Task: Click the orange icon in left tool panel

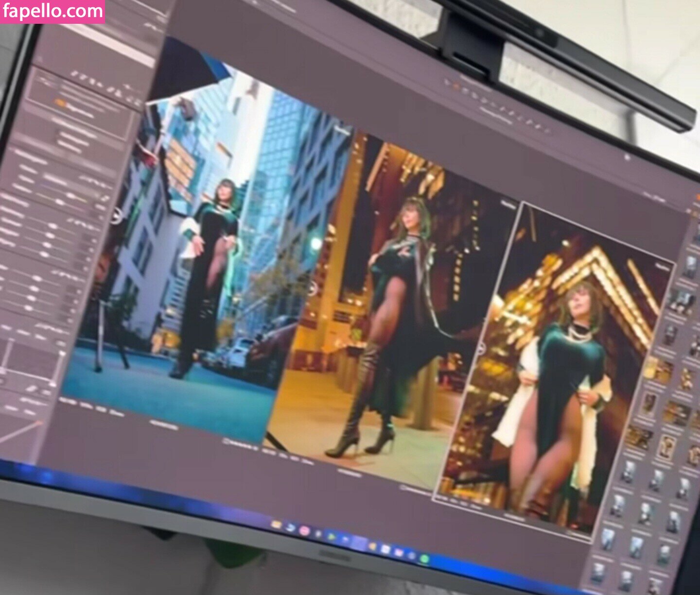Action: 60,103
